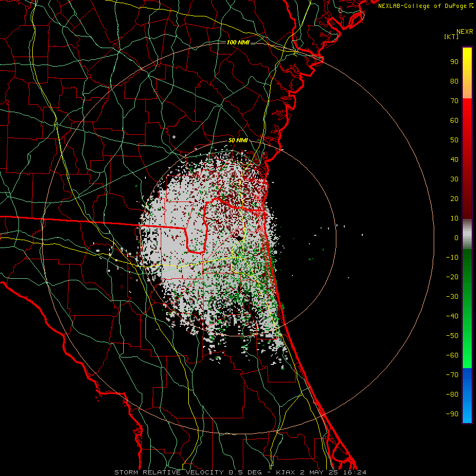This screenshot has width=476, height=476.
Task: Click the blue bottom band of color bar
Action: click(467, 395)
